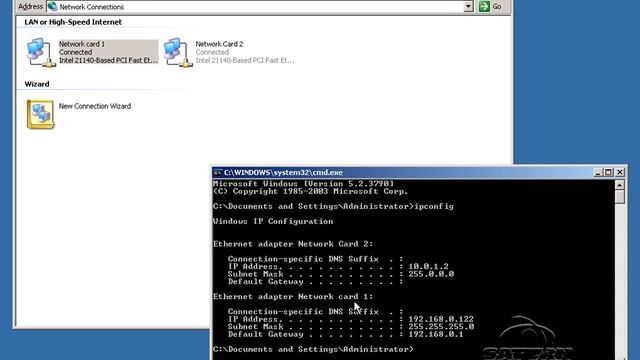The height and width of the screenshot is (360, 640).
Task: Click the last command prompt line in cmd
Action: click(x=313, y=349)
